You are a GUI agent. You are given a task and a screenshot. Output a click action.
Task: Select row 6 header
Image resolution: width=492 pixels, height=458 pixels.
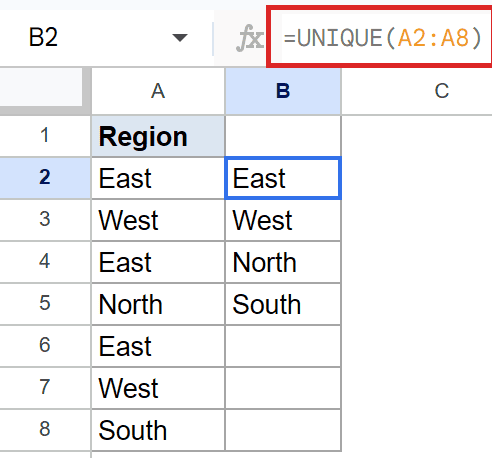(45, 346)
